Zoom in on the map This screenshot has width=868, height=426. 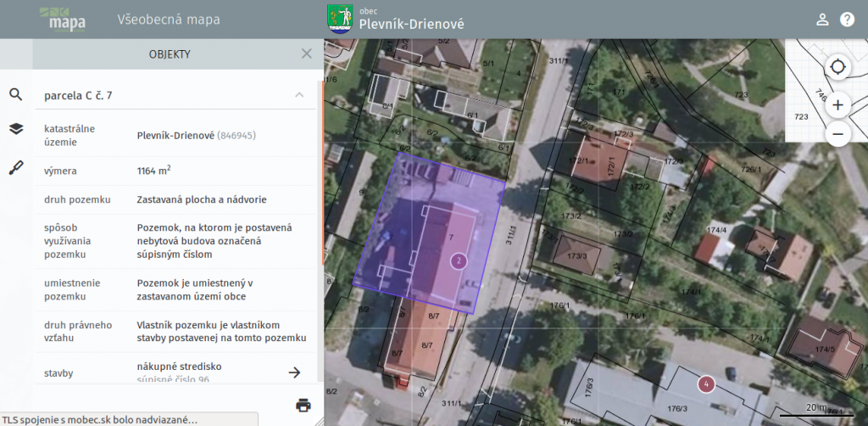(837, 105)
